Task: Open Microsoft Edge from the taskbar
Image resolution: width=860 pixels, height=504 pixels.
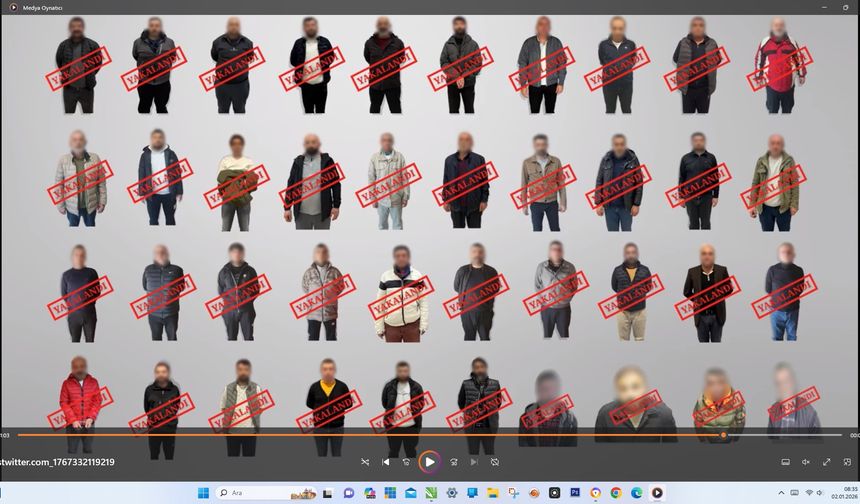Action: pyautogui.click(x=636, y=493)
